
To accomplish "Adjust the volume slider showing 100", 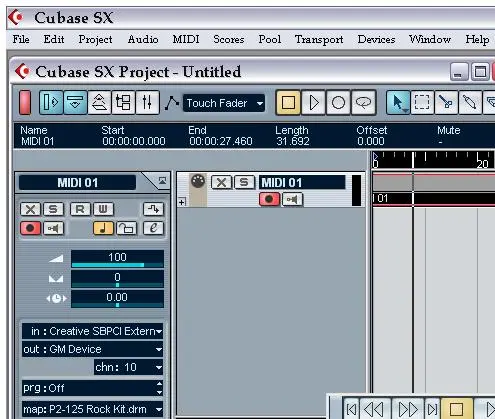I will coord(117,259).
